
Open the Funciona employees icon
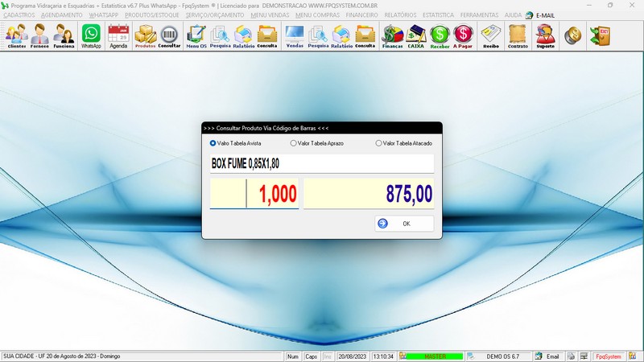(64, 36)
